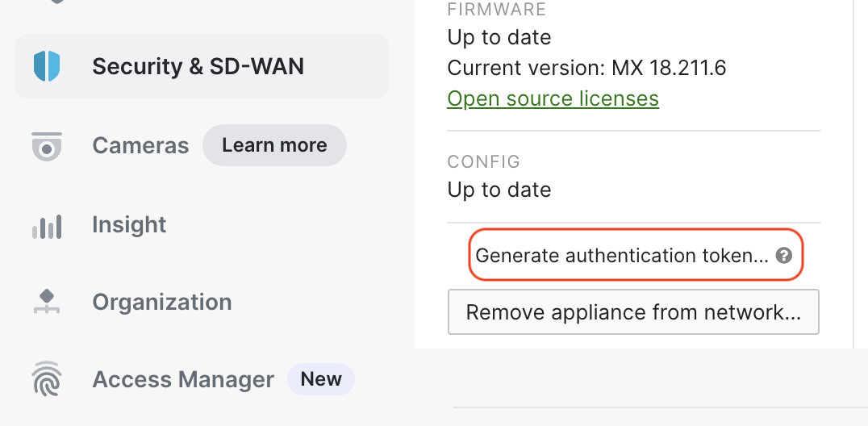The image size is (868, 426).
Task: Click the Access Manager fingerprint icon
Action: coord(47,379)
